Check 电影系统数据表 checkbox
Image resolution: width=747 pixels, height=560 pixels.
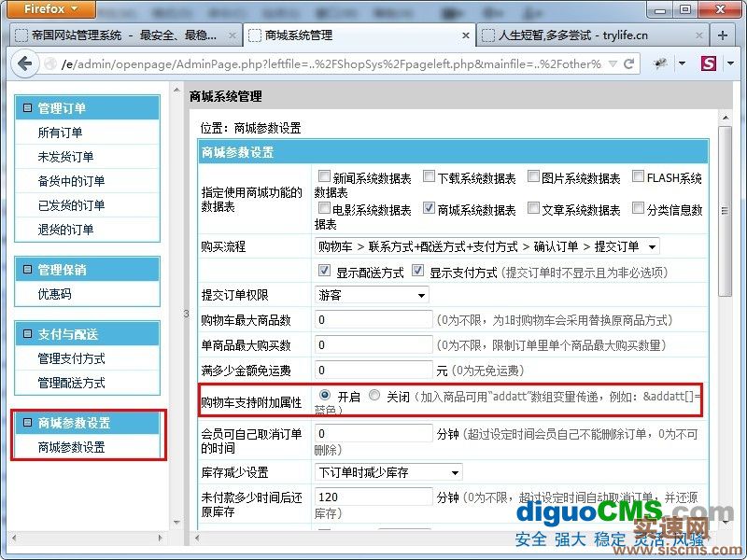click(324, 208)
